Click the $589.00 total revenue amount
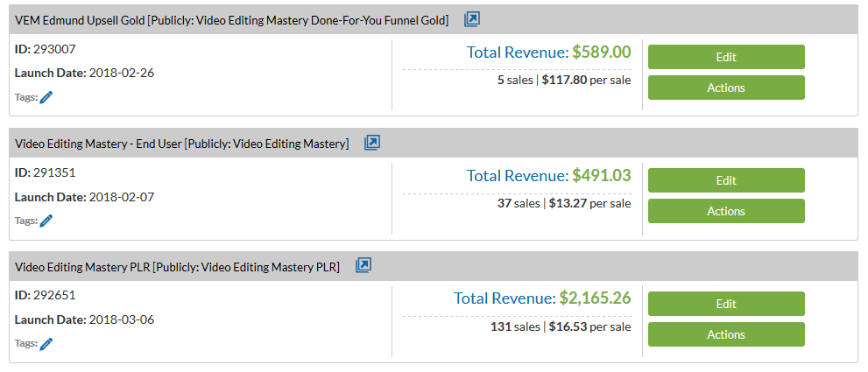The width and height of the screenshot is (868, 372). [602, 52]
